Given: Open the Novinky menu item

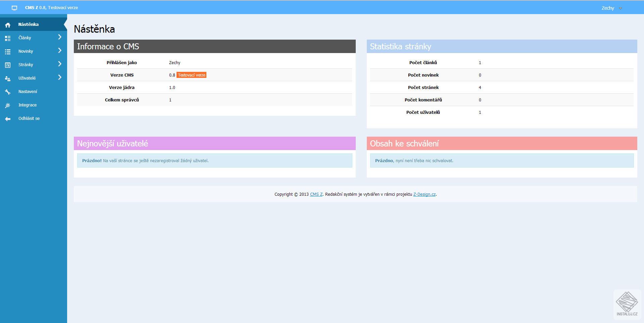Looking at the screenshot, I should tap(34, 51).
